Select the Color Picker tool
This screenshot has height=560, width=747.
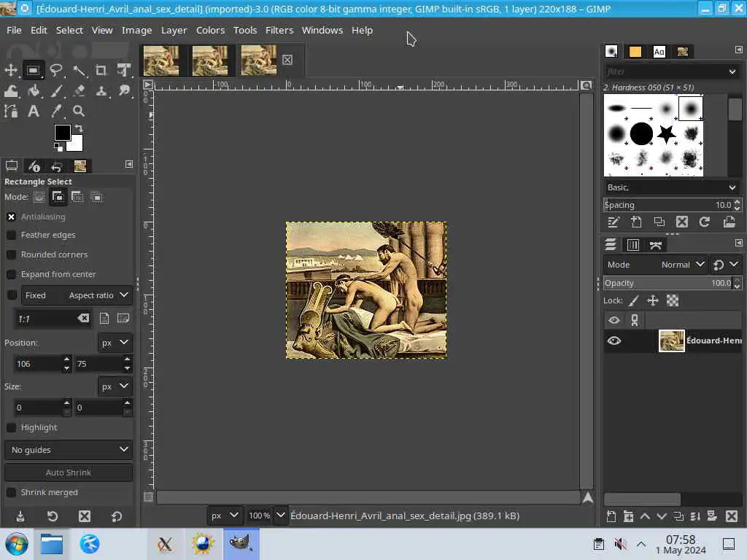(x=56, y=111)
